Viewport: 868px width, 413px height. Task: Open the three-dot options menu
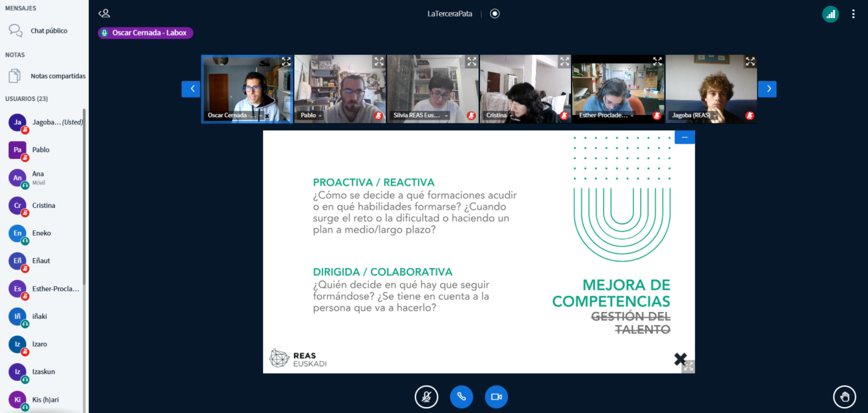point(853,14)
